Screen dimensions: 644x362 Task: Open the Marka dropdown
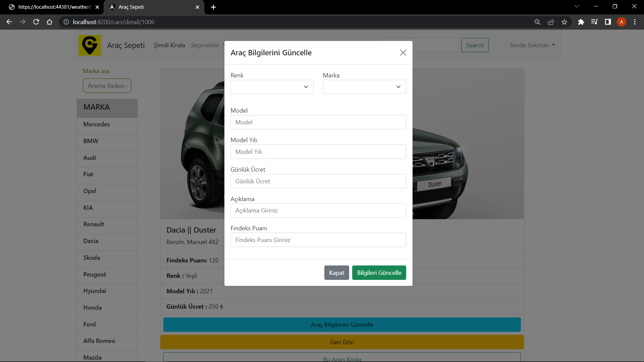point(364,87)
